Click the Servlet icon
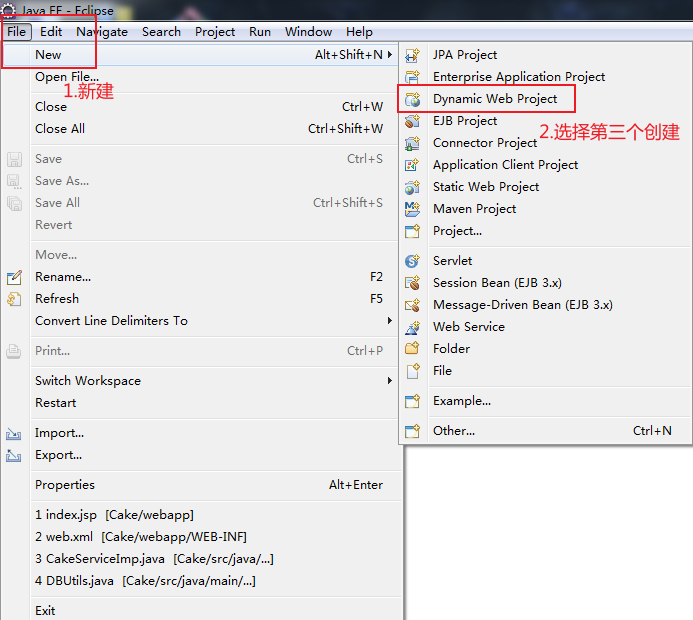This screenshot has width=693, height=620. [412, 261]
